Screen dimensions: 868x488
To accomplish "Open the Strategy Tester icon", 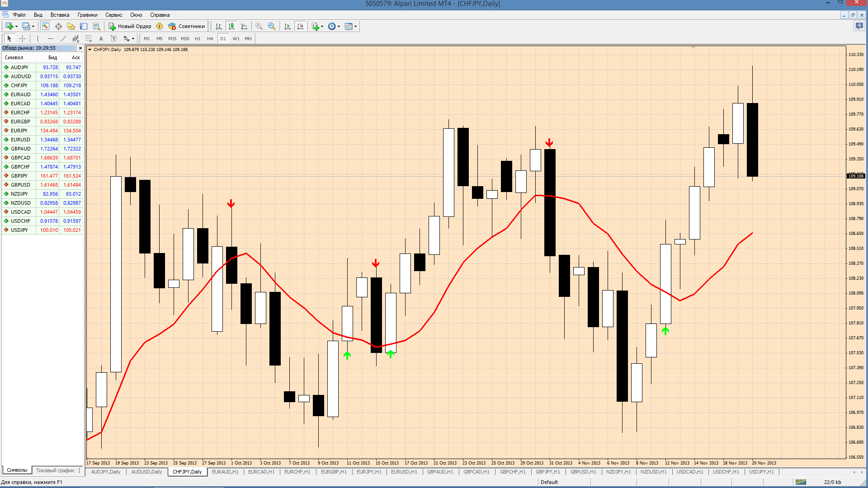I will (x=96, y=26).
